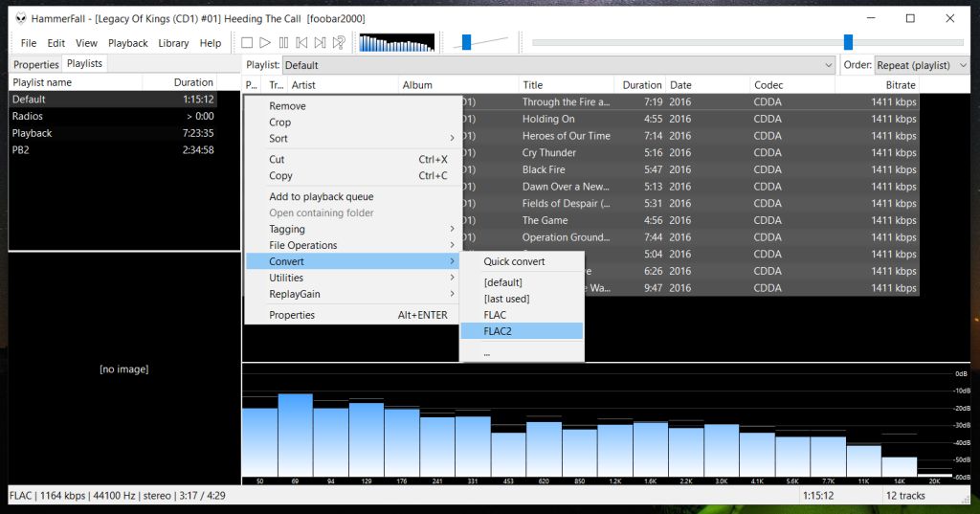Open the View menu
980x514 pixels.
[x=86, y=43]
